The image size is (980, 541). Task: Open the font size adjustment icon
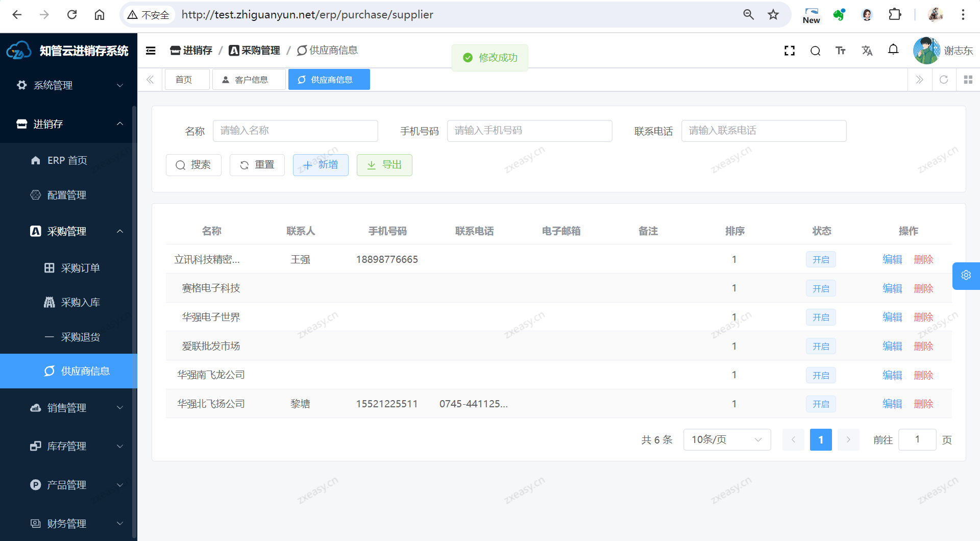click(x=841, y=51)
